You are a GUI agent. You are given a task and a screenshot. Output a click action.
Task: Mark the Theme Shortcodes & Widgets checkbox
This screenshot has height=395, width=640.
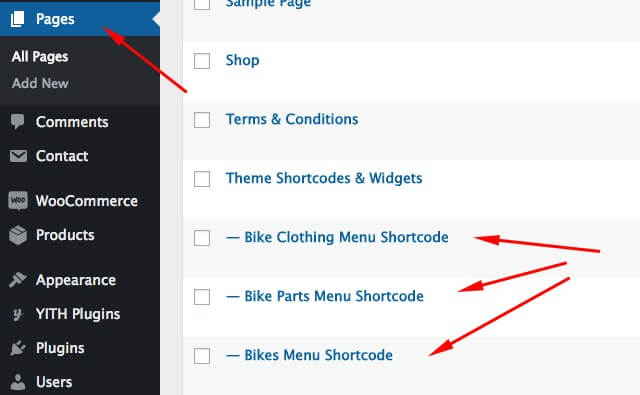tap(202, 179)
